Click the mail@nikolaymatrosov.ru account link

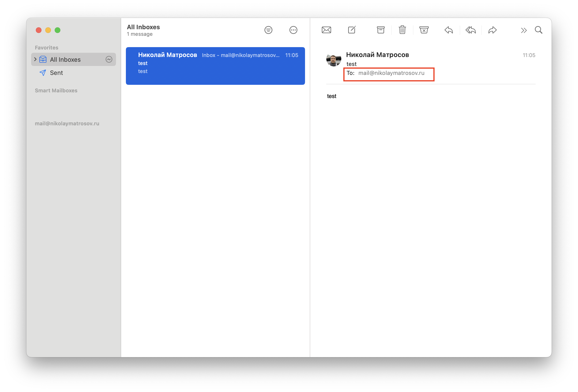(x=67, y=123)
